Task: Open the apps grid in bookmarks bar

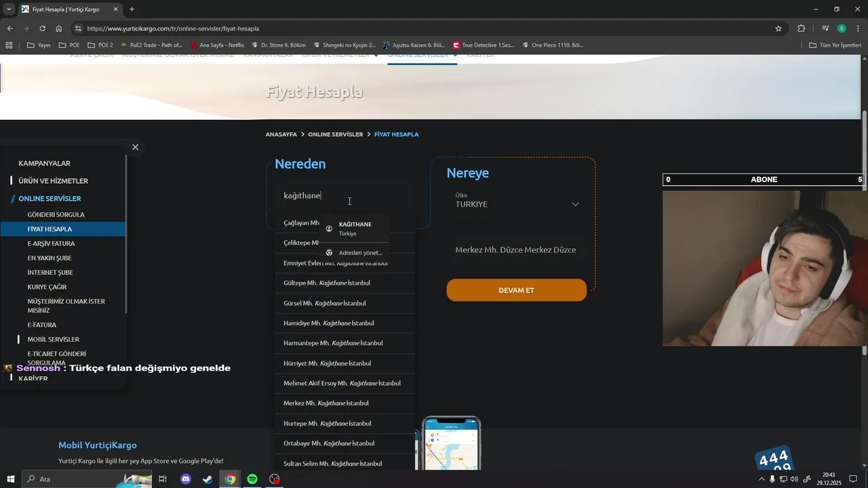Action: click(9, 45)
